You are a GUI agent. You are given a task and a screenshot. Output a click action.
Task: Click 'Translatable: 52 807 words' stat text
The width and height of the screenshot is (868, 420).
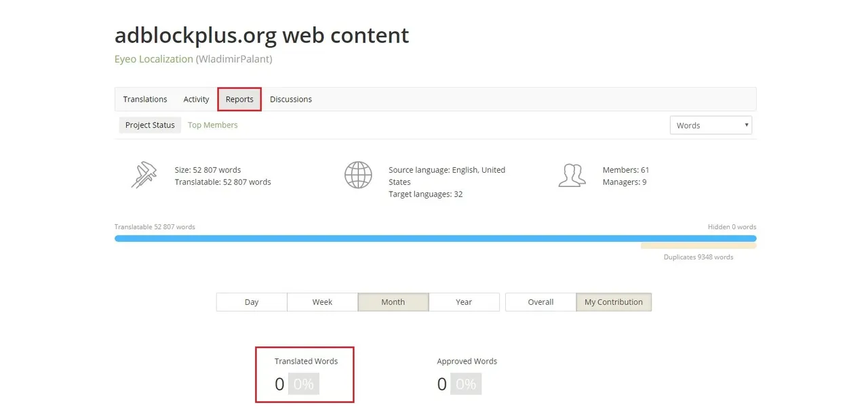point(223,182)
